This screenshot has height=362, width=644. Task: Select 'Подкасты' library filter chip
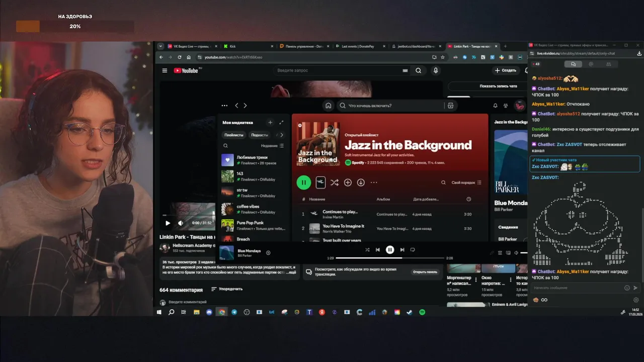pos(260,135)
